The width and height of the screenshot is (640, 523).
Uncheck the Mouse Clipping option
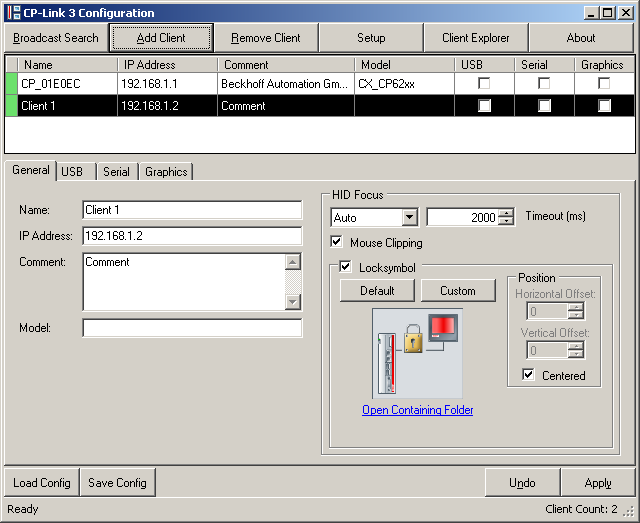click(336, 242)
